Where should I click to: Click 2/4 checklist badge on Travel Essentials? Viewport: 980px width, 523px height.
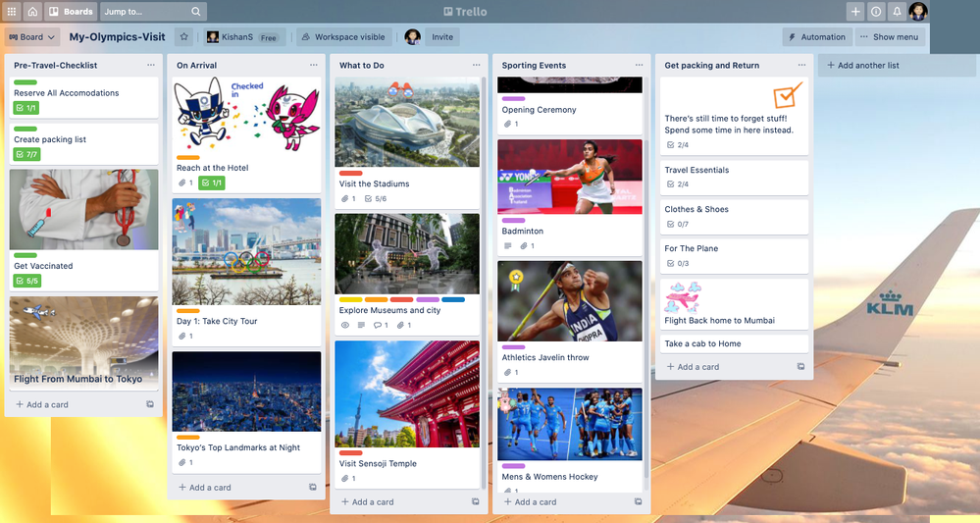click(678, 184)
